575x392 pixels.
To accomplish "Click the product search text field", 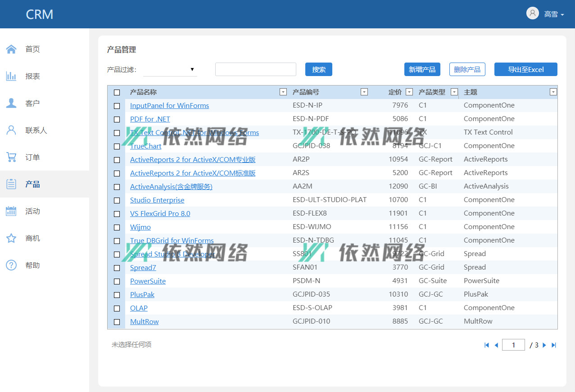I will click(255, 69).
